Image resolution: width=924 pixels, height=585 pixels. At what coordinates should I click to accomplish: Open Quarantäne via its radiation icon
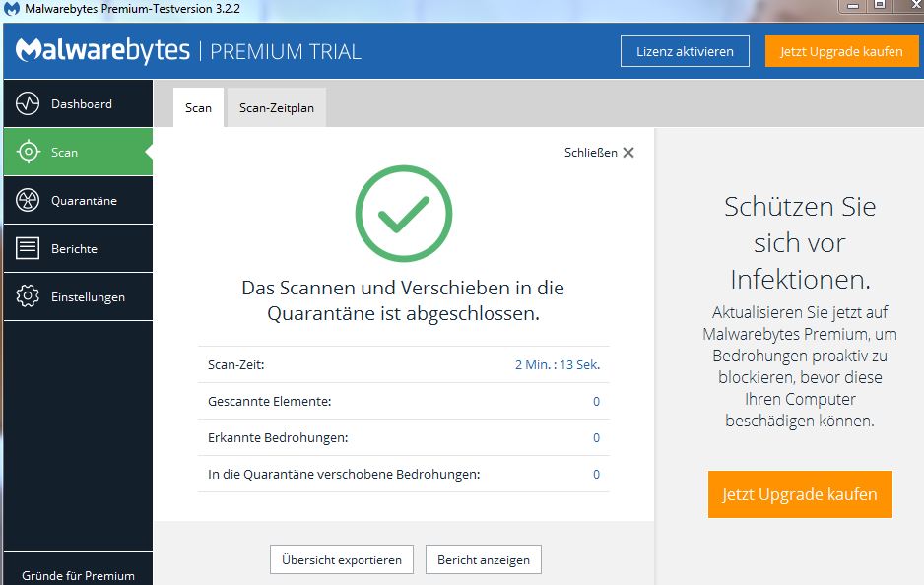pos(28,201)
